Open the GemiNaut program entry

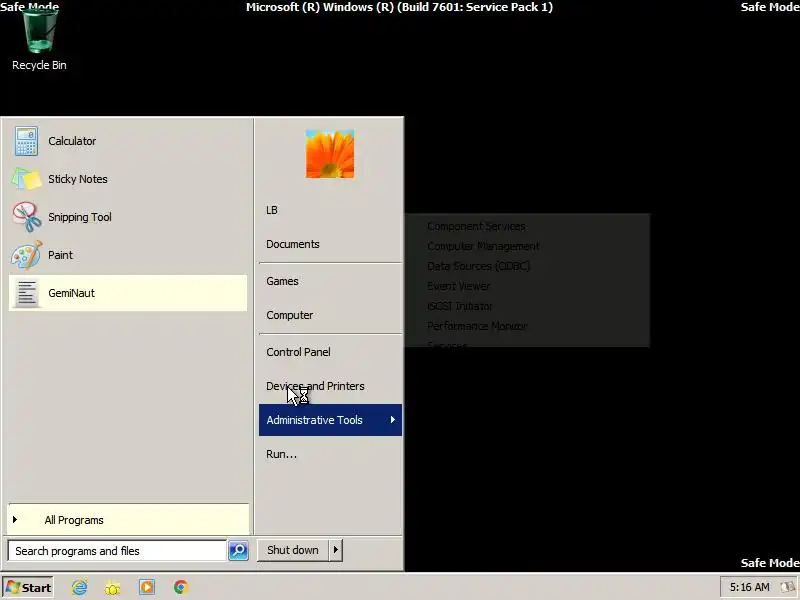[x=128, y=293]
